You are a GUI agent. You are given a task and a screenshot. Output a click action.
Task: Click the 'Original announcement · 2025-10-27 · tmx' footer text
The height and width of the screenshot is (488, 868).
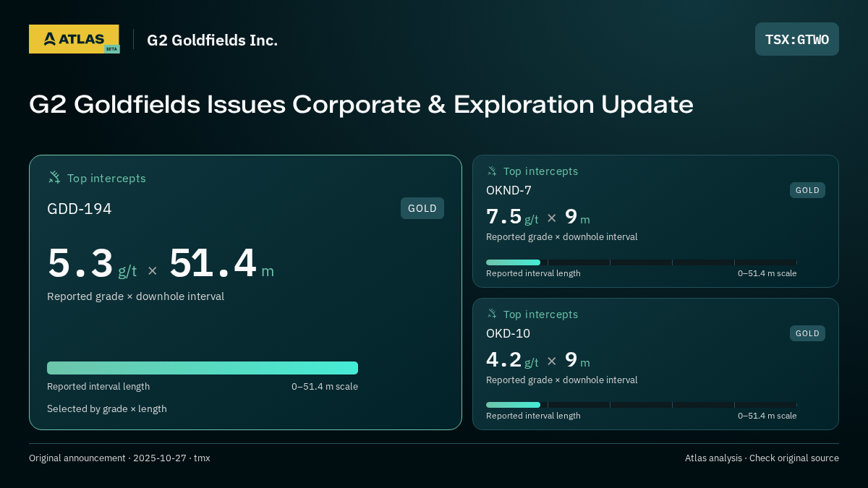pyautogui.click(x=119, y=458)
